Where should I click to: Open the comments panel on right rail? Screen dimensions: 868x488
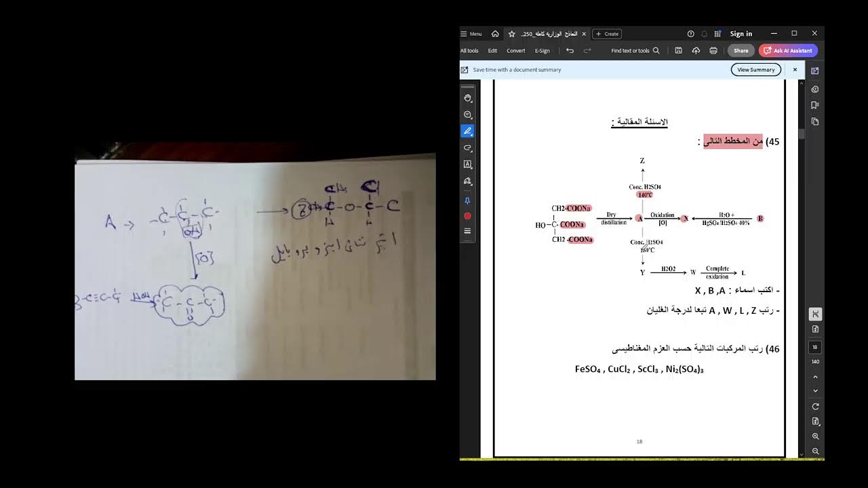point(815,89)
